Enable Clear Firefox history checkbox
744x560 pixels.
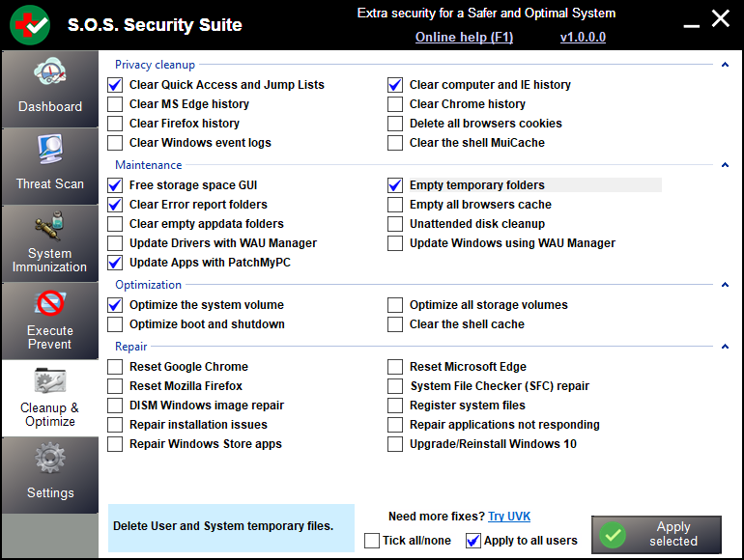115,124
